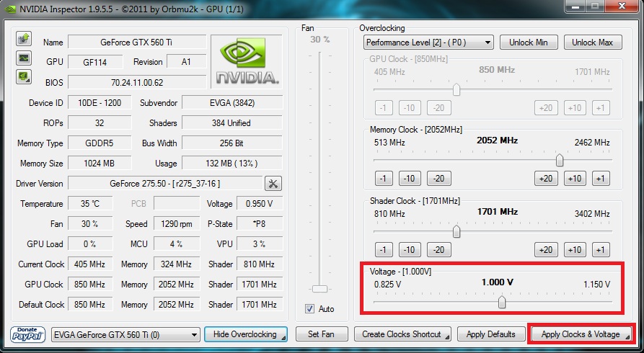The height and width of the screenshot is (353, 644).
Task: Click the Shader Clock slider handle
Action: click(456, 231)
